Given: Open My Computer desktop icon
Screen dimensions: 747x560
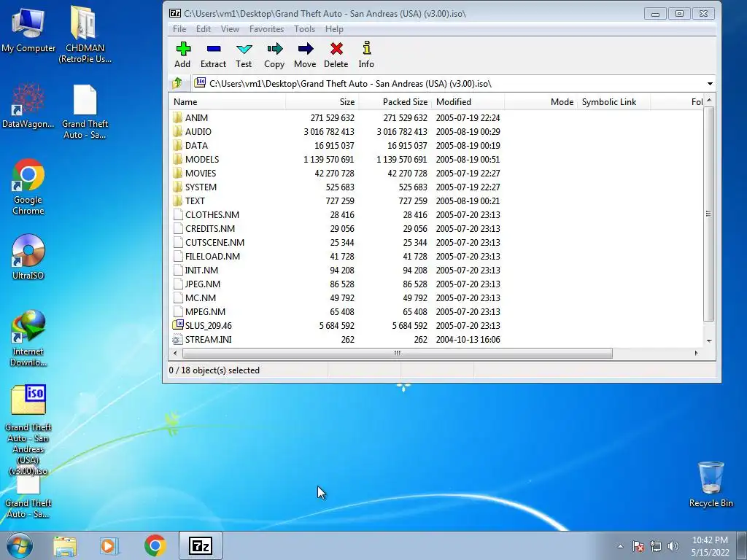Looking at the screenshot, I should click(28, 29).
